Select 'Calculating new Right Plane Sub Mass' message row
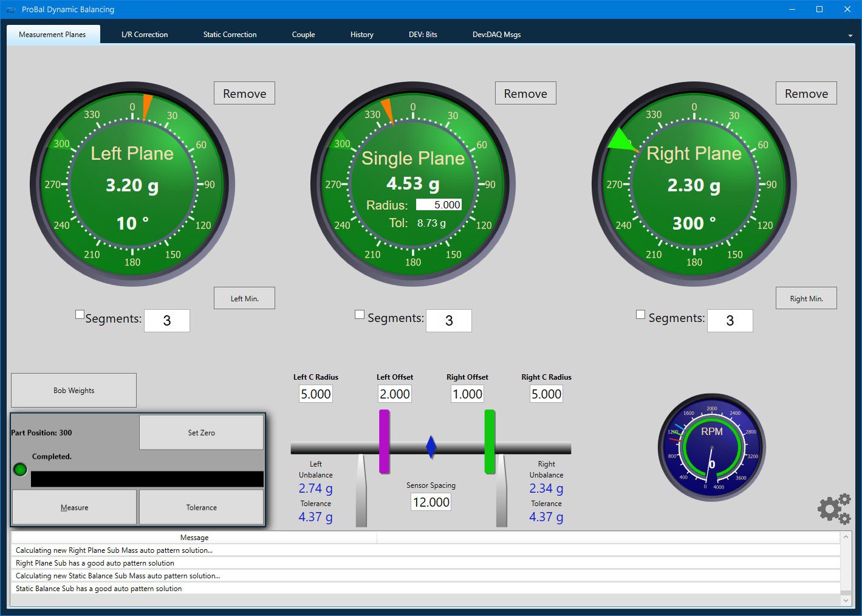The image size is (862, 616). tap(426, 550)
